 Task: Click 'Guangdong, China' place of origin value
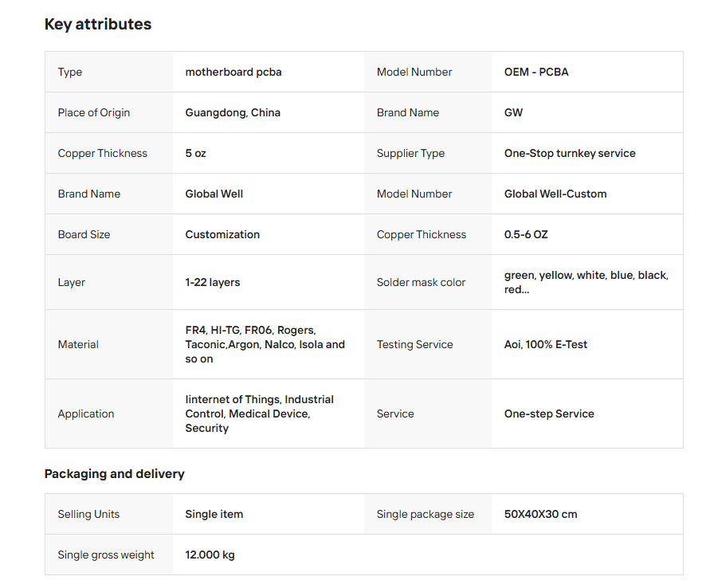233,112
